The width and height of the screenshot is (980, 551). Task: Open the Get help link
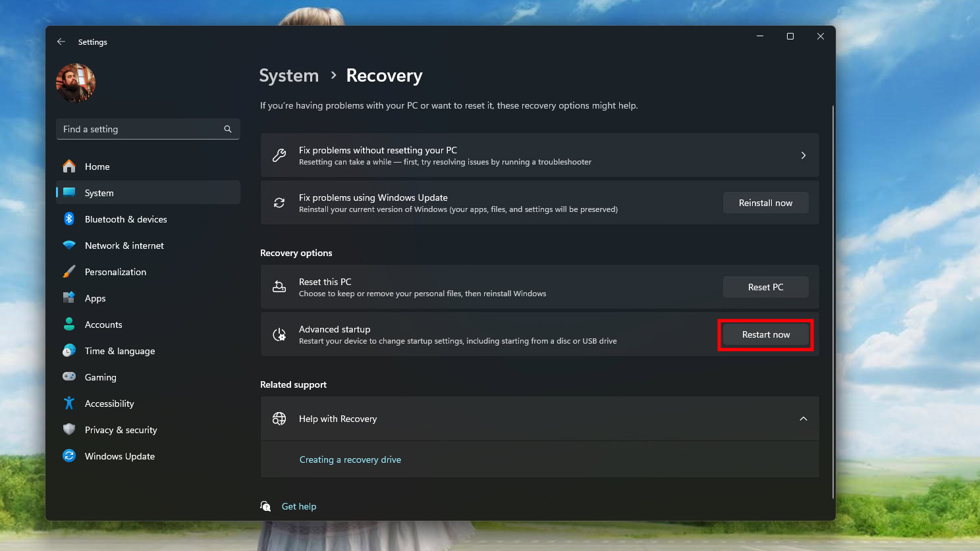pyautogui.click(x=299, y=506)
